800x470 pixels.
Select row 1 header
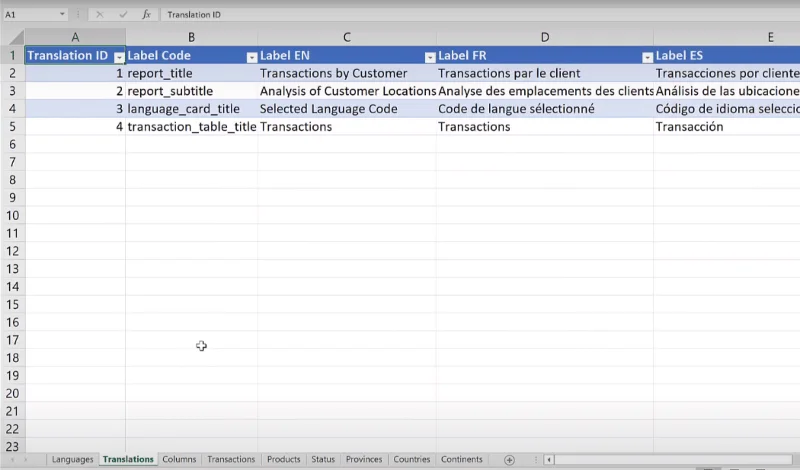tap(12, 55)
